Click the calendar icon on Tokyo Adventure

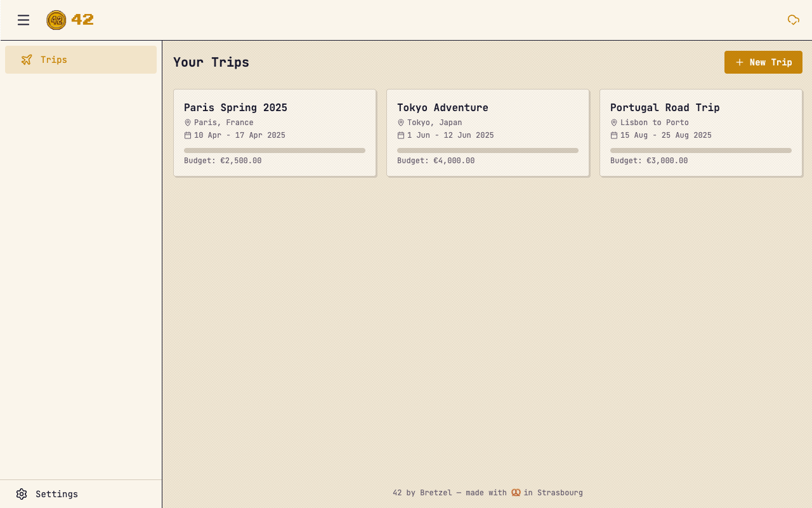(400, 135)
